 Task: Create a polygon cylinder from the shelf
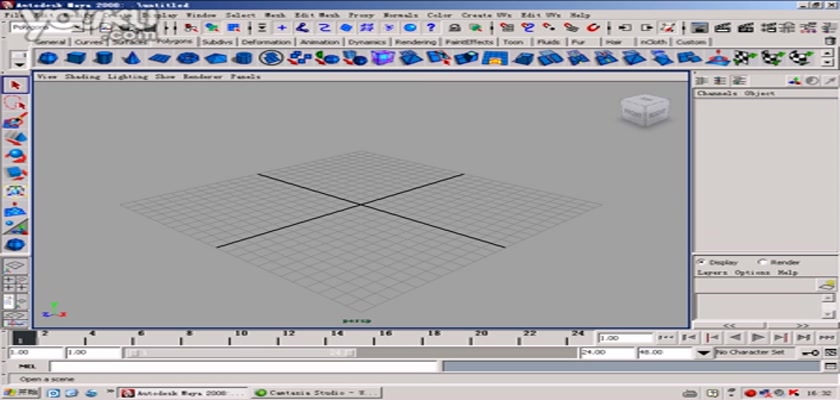tap(104, 57)
